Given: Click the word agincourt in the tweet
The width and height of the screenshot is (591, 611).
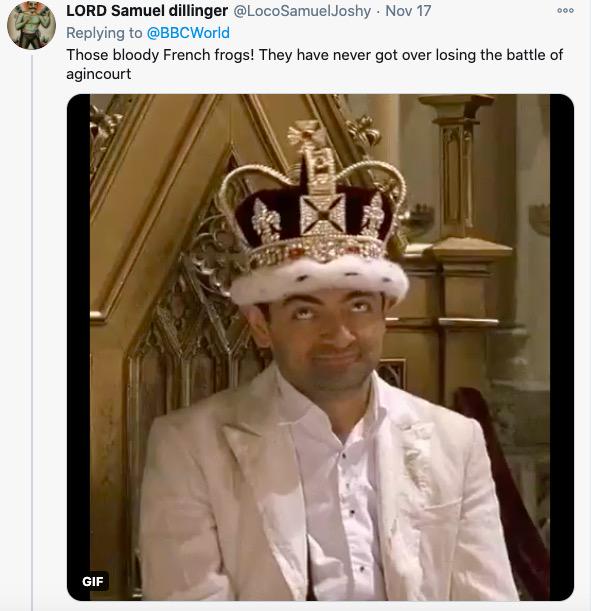Looking at the screenshot, I should 99,74.
